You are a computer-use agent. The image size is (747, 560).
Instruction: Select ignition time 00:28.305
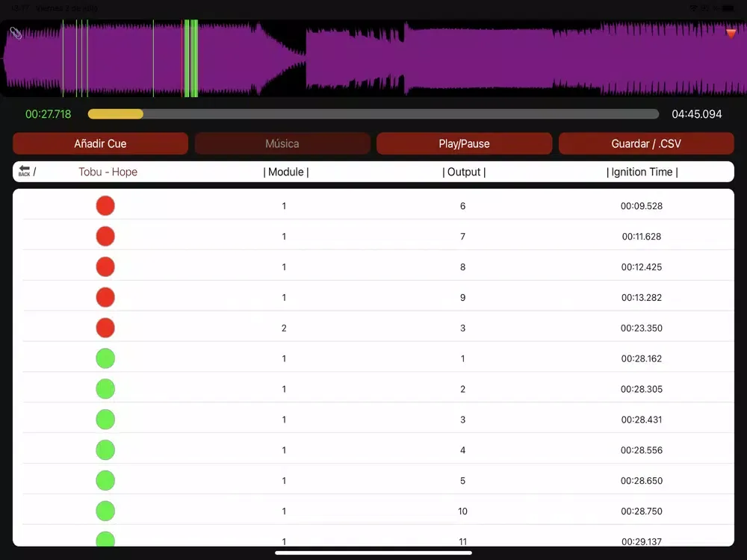tap(642, 389)
